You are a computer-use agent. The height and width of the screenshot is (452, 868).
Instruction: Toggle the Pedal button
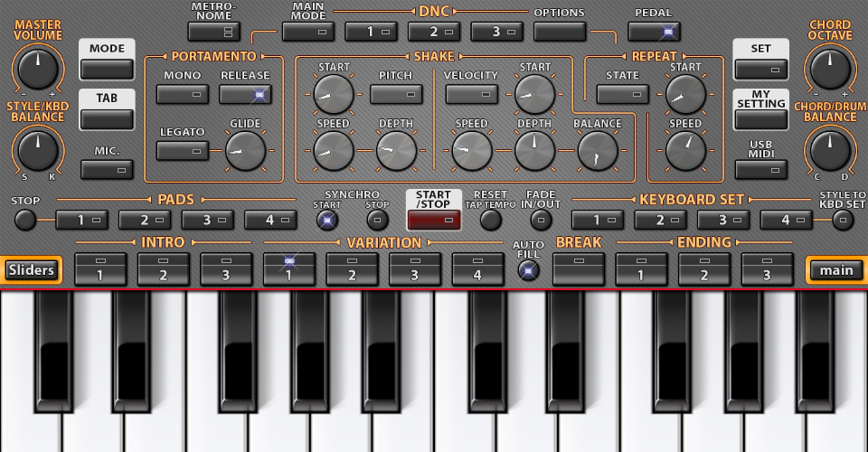point(654,32)
